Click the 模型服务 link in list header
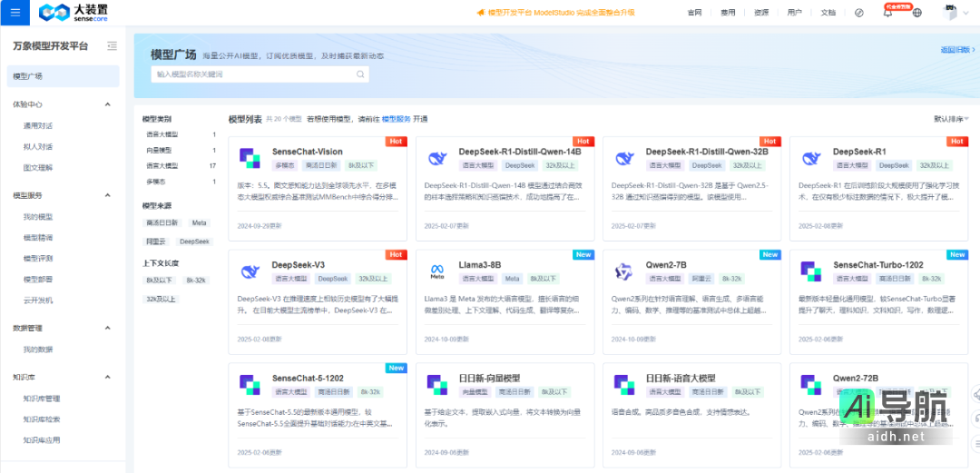The width and height of the screenshot is (980, 473). point(397,119)
